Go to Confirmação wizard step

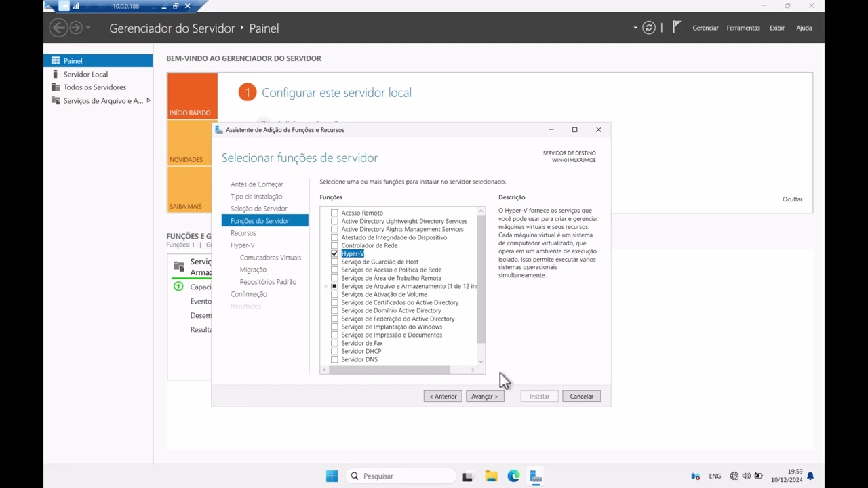[249, 294]
